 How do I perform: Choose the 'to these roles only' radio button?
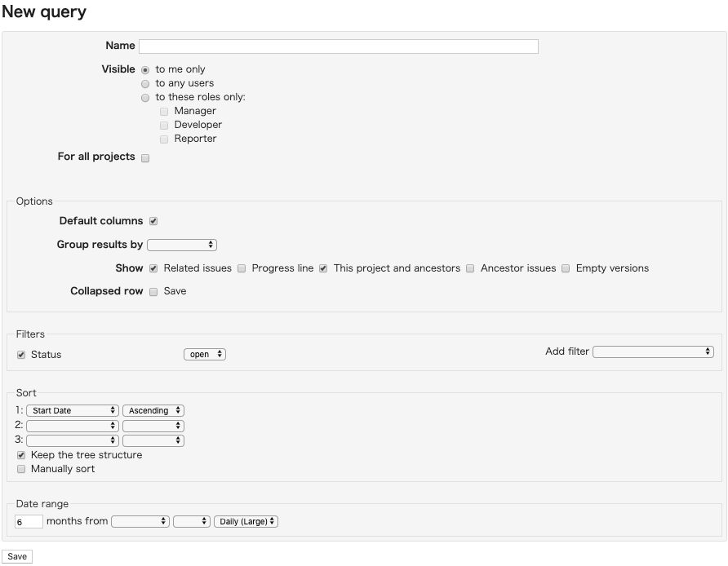tap(145, 98)
